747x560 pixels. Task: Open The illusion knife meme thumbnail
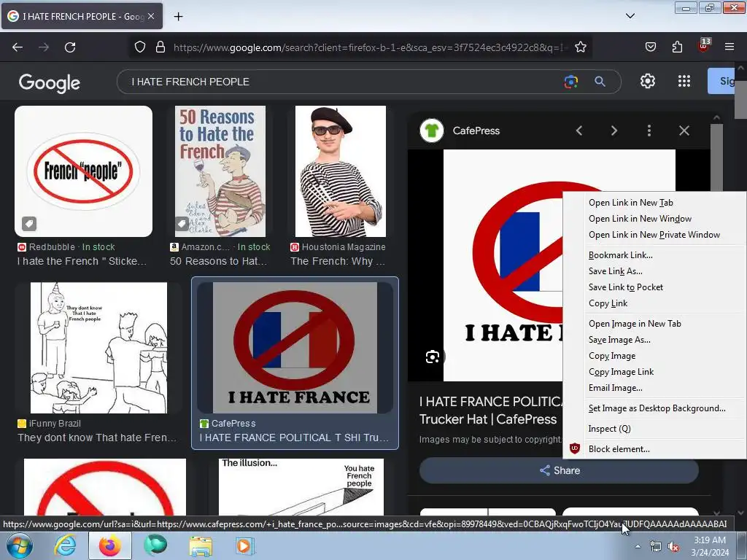[301, 486]
